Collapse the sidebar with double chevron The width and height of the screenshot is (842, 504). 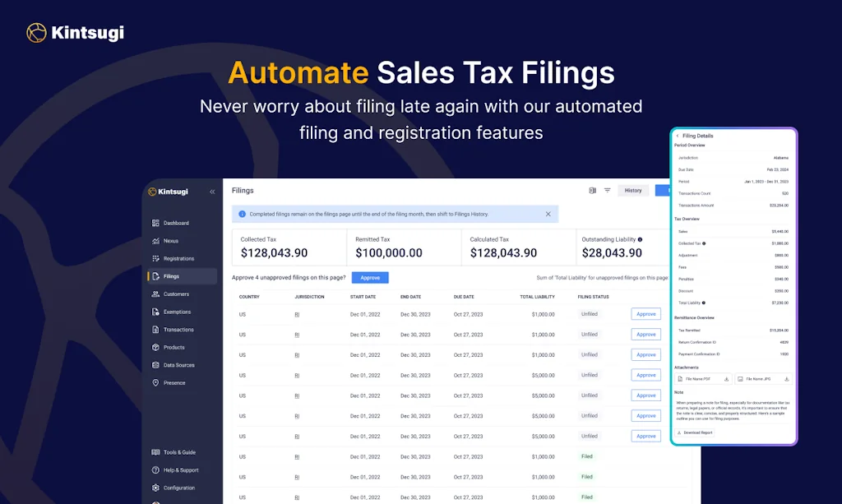click(x=212, y=192)
